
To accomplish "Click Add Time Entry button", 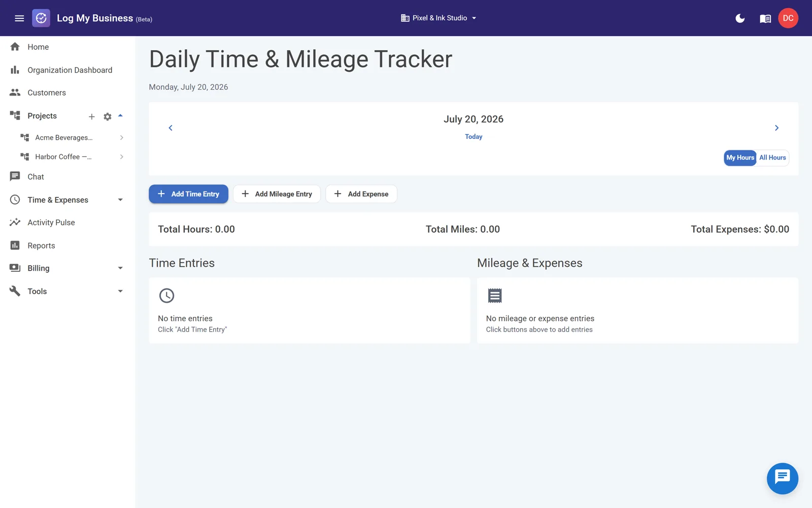I will [188, 194].
